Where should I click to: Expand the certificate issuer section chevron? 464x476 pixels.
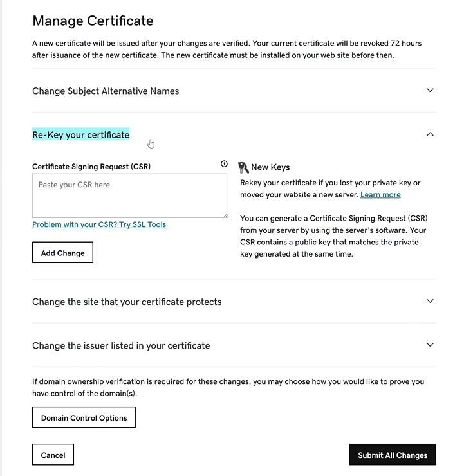430,345
